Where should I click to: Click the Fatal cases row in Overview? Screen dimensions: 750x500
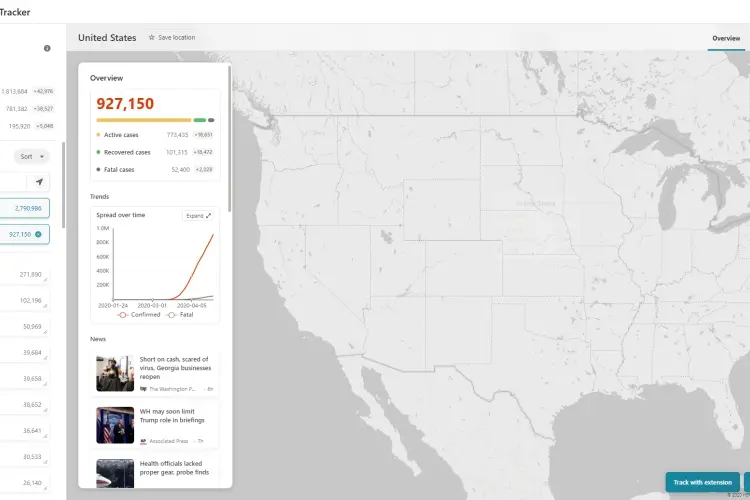pyautogui.click(x=155, y=169)
